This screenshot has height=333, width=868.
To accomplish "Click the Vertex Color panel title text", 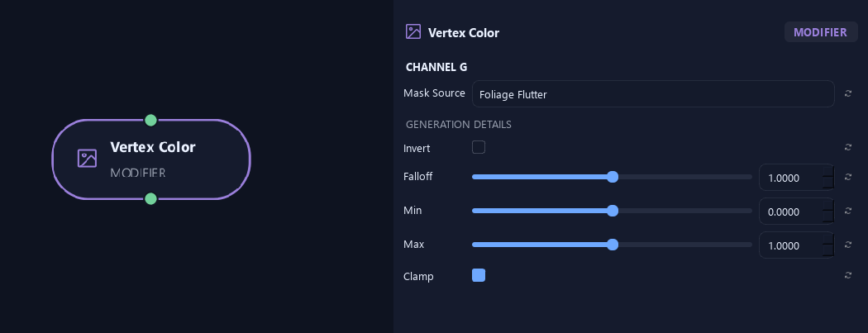I will pos(464,32).
